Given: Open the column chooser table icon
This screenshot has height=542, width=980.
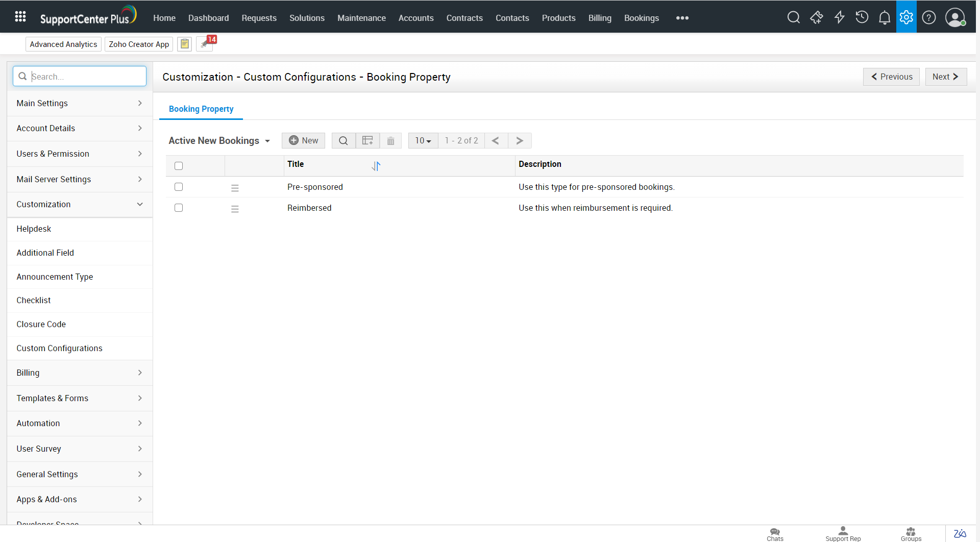Looking at the screenshot, I should [367, 141].
